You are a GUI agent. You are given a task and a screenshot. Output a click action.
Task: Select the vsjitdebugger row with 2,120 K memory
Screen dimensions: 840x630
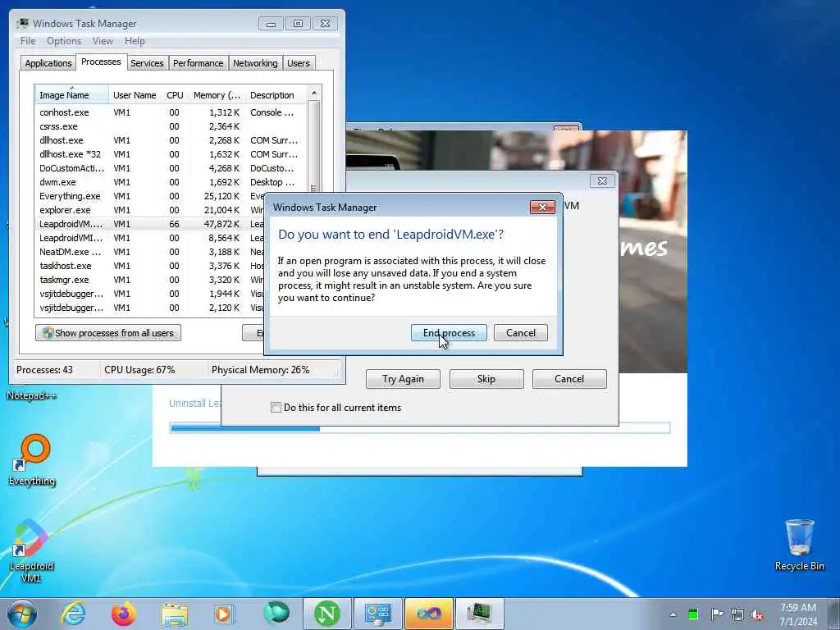(150, 308)
